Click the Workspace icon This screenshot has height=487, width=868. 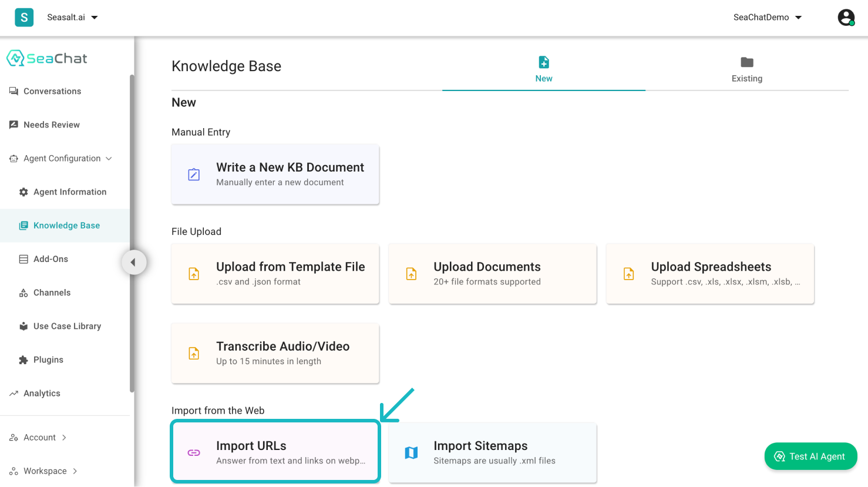(14, 471)
